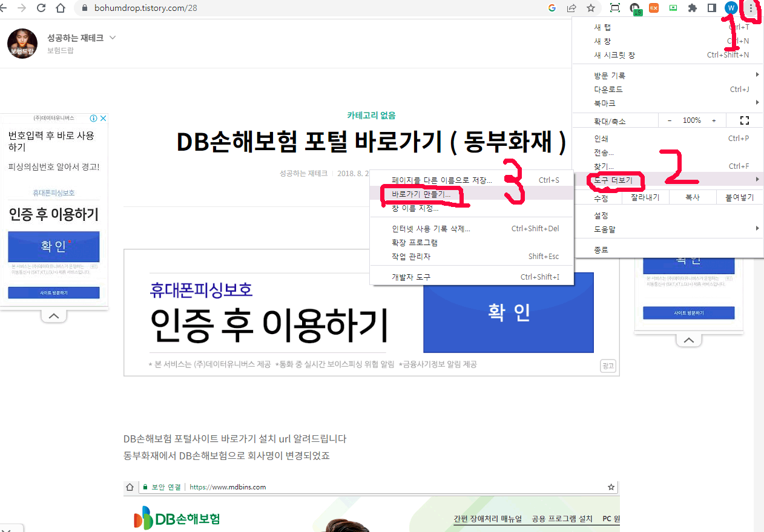This screenshot has width=764, height=532.
Task: Bookmark this page with the star icon
Action: click(591, 8)
